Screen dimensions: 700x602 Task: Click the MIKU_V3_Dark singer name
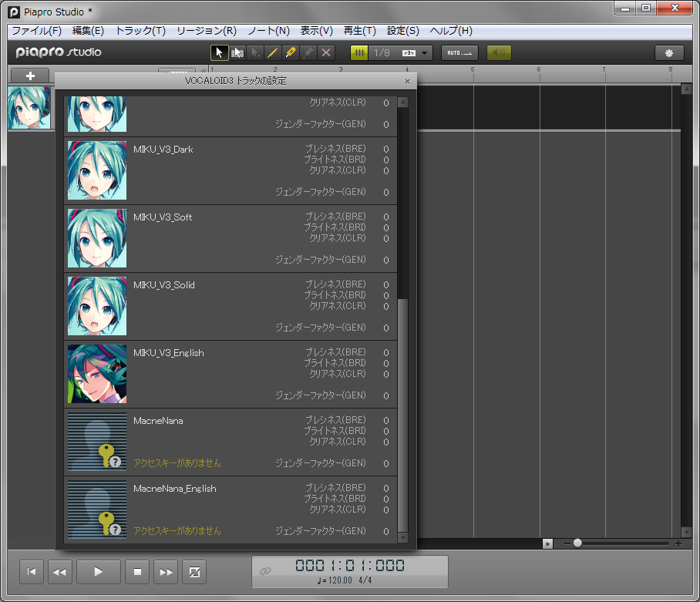point(163,150)
